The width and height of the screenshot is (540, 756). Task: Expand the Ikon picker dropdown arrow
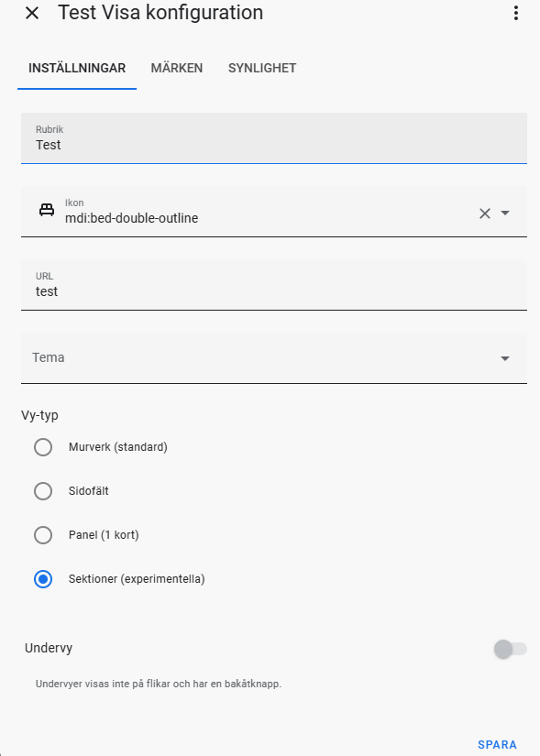coord(505,213)
